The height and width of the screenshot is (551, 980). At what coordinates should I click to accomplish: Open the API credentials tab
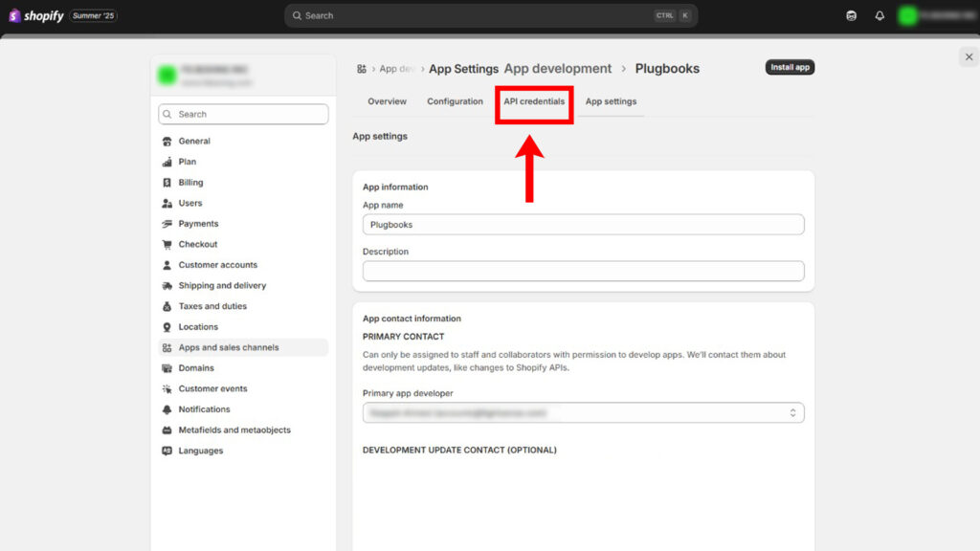[x=534, y=101]
